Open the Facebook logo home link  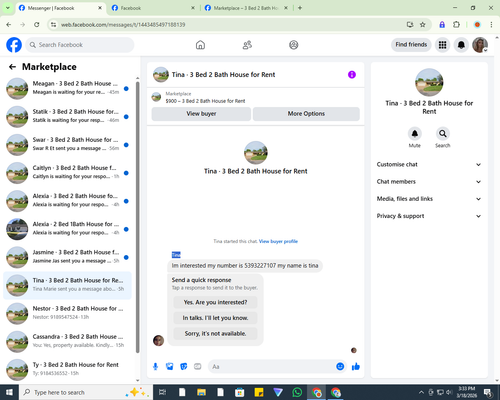pyautogui.click(x=14, y=45)
